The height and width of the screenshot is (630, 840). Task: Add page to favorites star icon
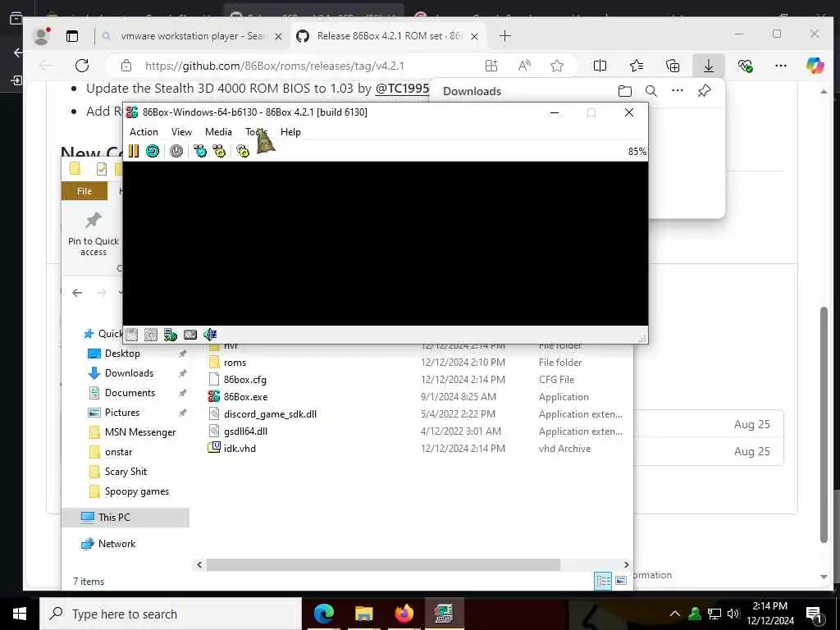point(557,66)
